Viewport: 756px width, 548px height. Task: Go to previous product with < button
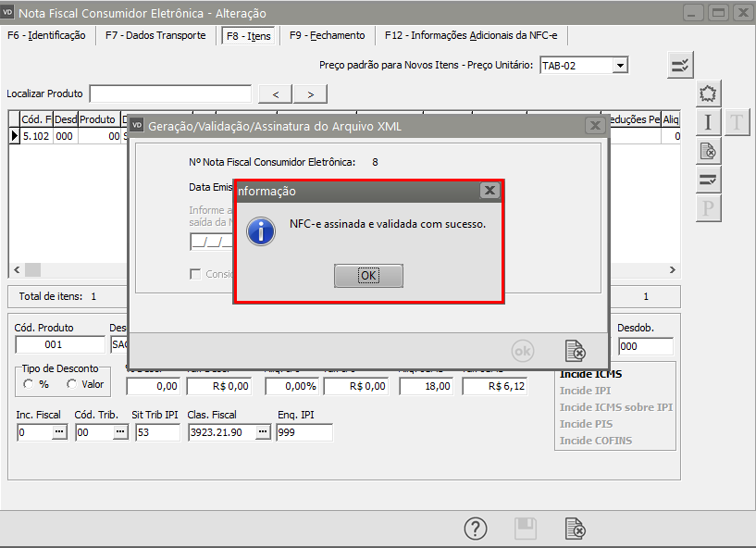pos(276,94)
